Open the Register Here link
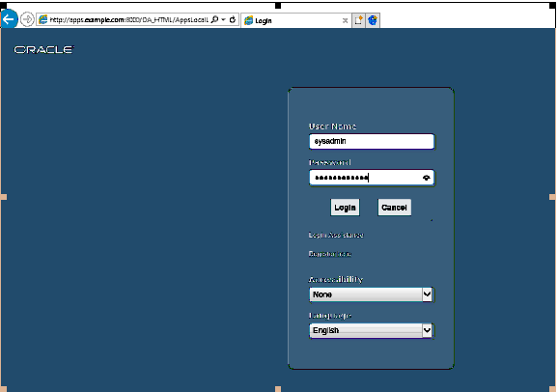The image size is (558, 392). tap(330, 254)
